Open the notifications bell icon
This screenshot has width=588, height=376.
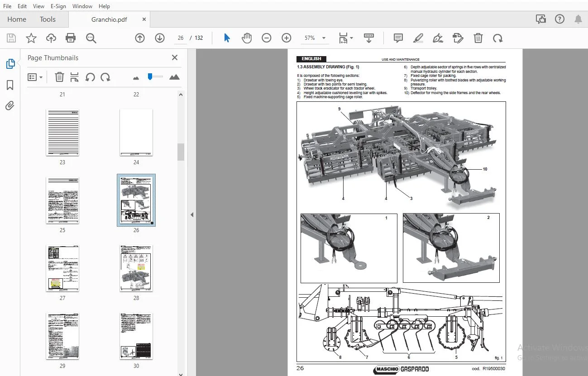pos(578,19)
